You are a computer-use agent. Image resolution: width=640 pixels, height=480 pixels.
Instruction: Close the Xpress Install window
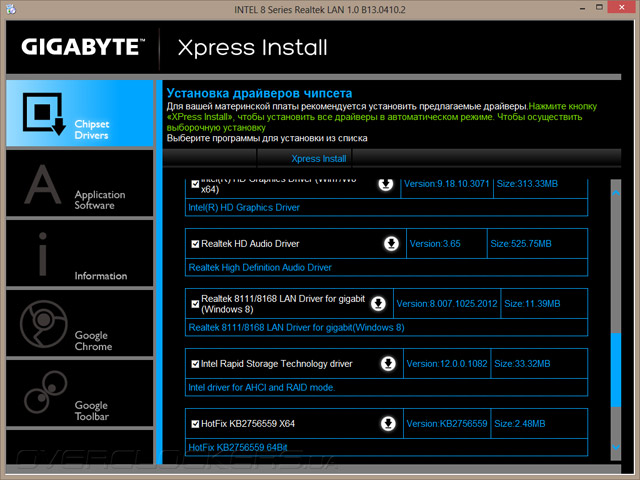point(622,7)
